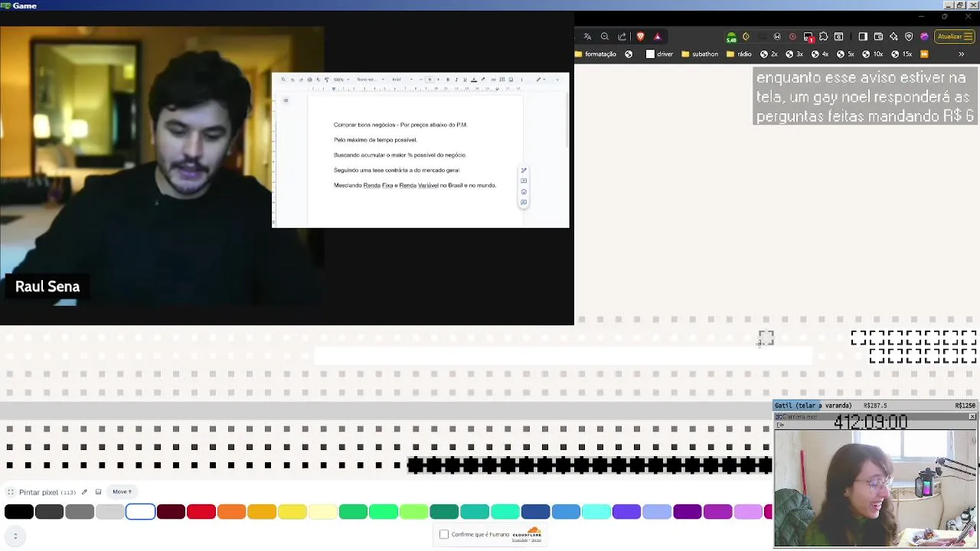Open the document outline icon in Docs
Image resolution: width=980 pixels, height=551 pixels.
pos(286,100)
